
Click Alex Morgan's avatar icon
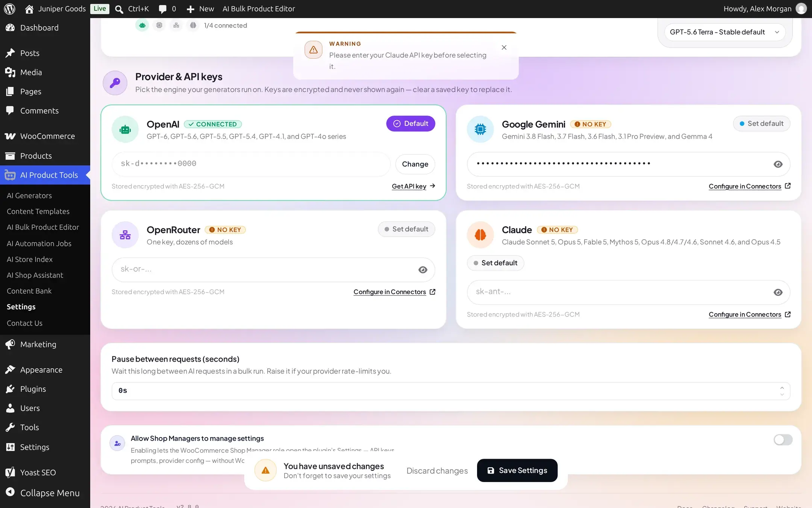801,9
